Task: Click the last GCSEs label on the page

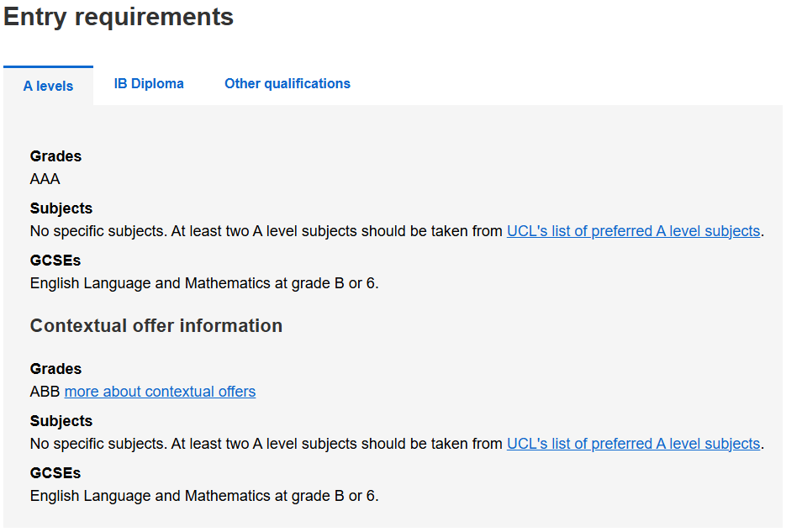Action: click(x=55, y=473)
